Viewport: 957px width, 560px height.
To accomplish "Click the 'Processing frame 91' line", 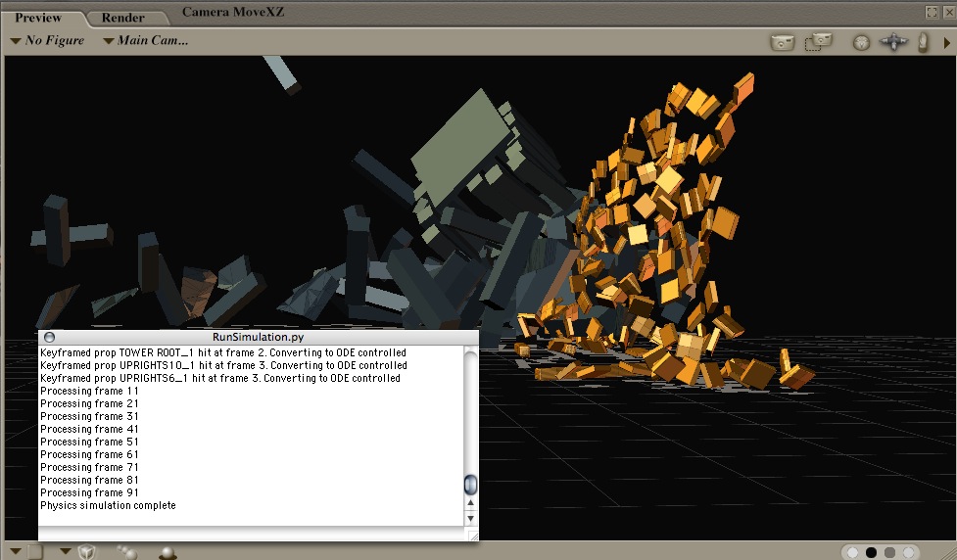I will [x=90, y=492].
